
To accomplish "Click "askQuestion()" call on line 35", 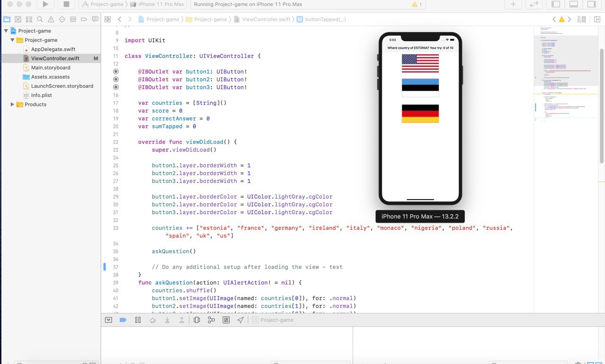I will coord(173,251).
